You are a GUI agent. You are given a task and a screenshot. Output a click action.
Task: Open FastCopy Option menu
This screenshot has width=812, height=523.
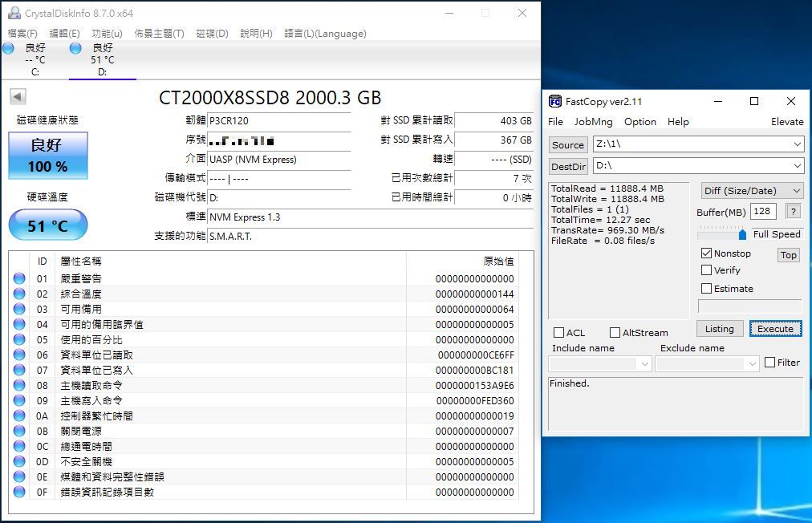[640, 122]
